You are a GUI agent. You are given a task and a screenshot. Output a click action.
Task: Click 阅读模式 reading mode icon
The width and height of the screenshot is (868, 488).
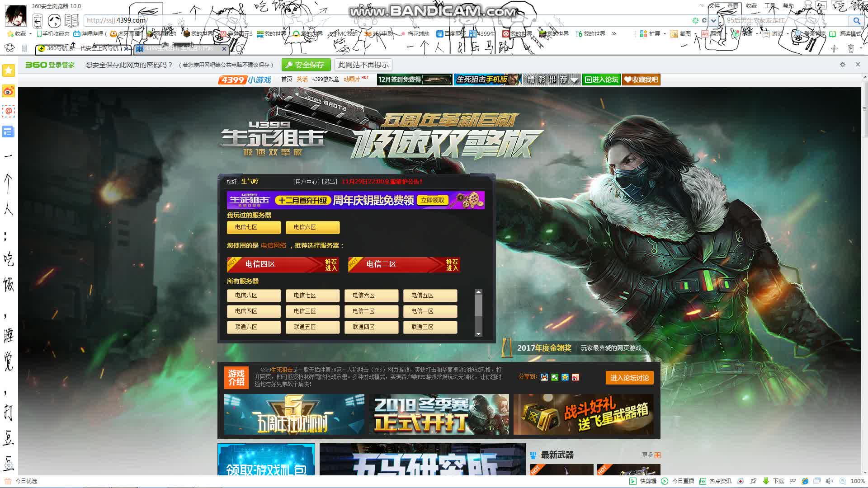pos(832,34)
